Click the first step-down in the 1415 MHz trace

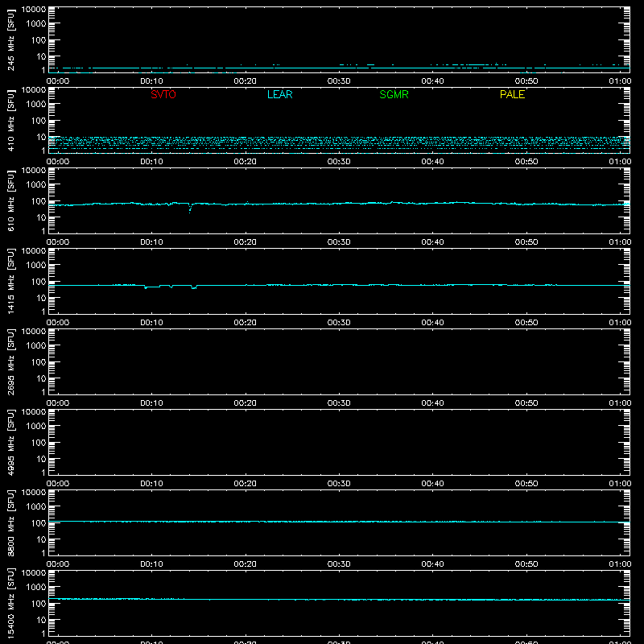point(152,287)
